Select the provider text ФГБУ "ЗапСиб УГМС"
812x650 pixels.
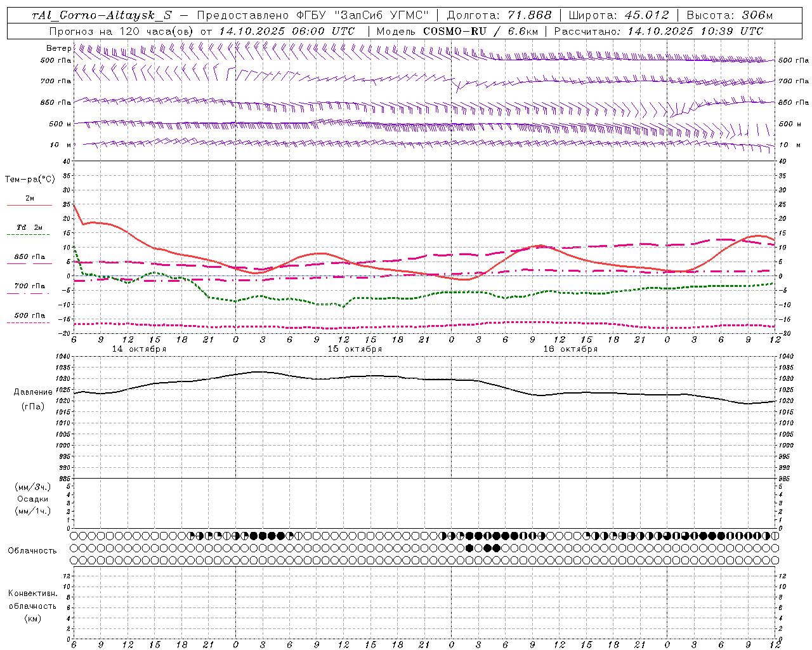coord(363,15)
